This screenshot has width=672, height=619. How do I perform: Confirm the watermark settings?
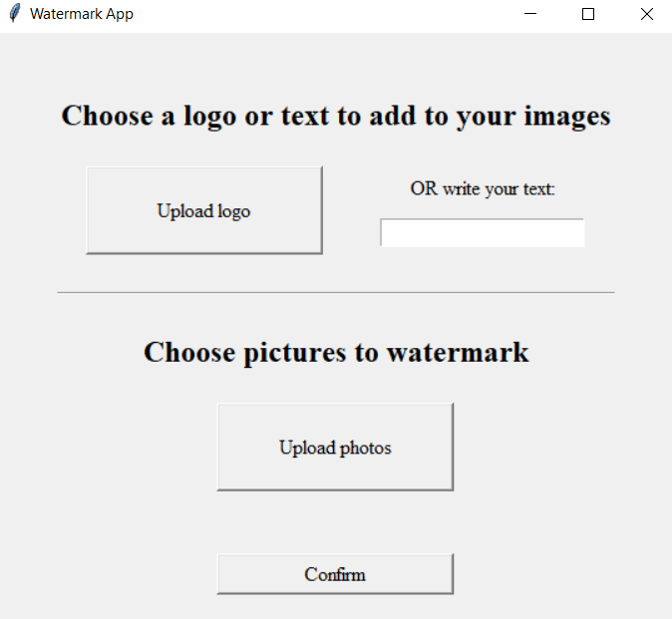[x=335, y=574]
